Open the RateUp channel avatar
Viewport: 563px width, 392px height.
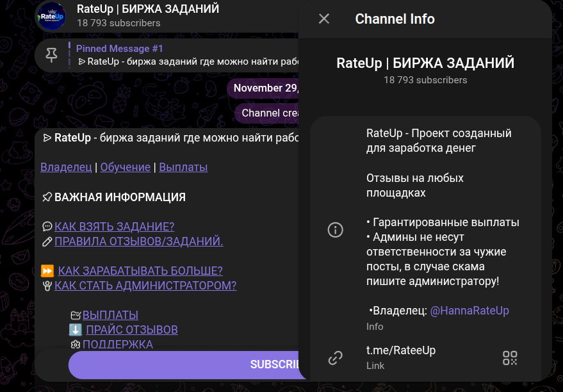(52, 16)
